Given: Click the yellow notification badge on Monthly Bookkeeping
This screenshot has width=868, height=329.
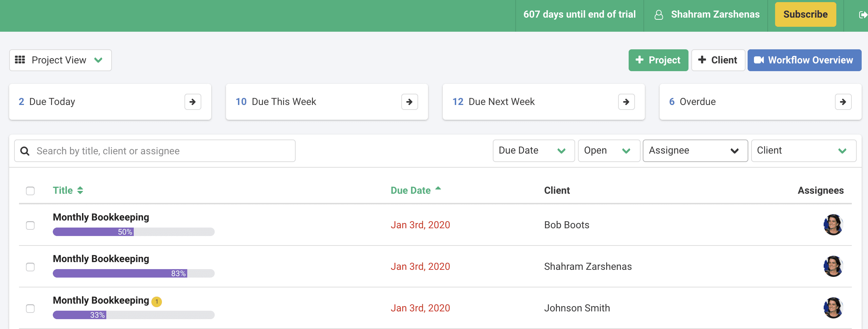Looking at the screenshot, I should [x=157, y=302].
